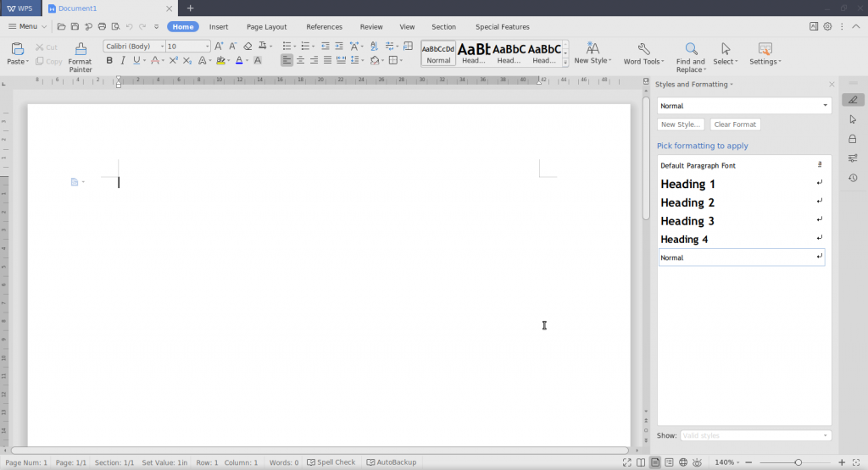Activate the Format Painter tool
The width and height of the screenshot is (868, 470).
click(x=81, y=58)
